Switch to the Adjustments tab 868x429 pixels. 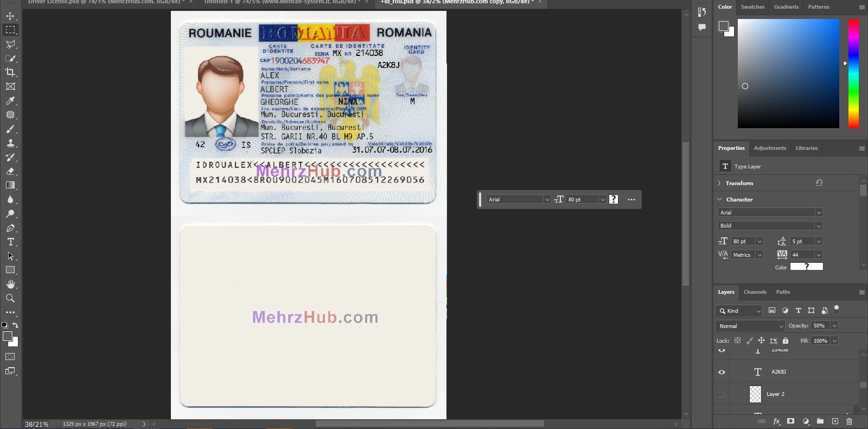pyautogui.click(x=770, y=148)
